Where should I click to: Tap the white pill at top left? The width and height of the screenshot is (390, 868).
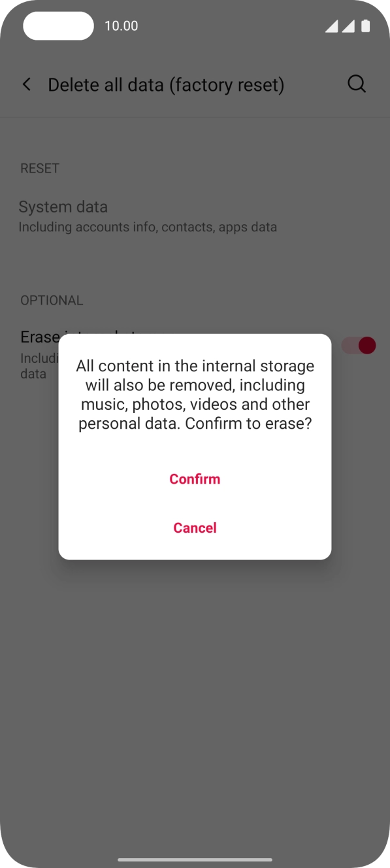click(58, 25)
